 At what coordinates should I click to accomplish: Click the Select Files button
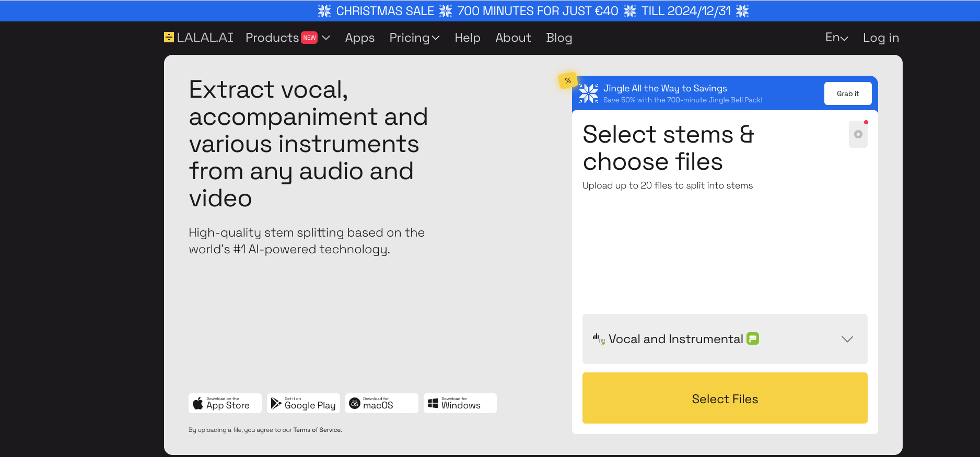tap(725, 398)
